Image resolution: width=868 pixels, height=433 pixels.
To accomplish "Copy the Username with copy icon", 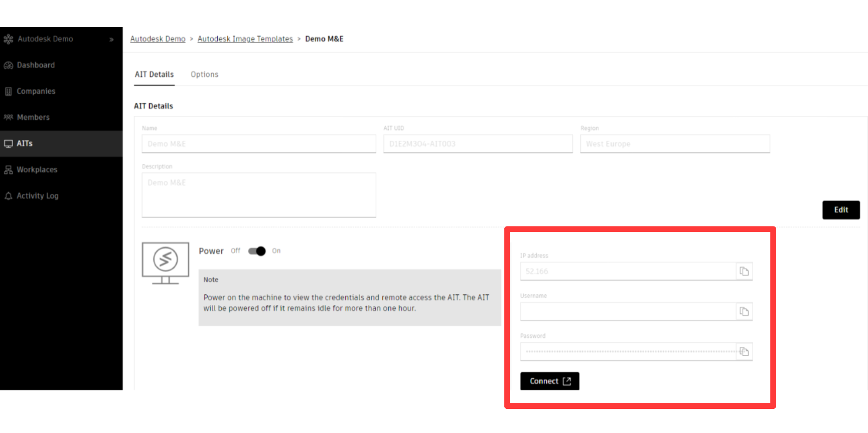I will pyautogui.click(x=744, y=312).
